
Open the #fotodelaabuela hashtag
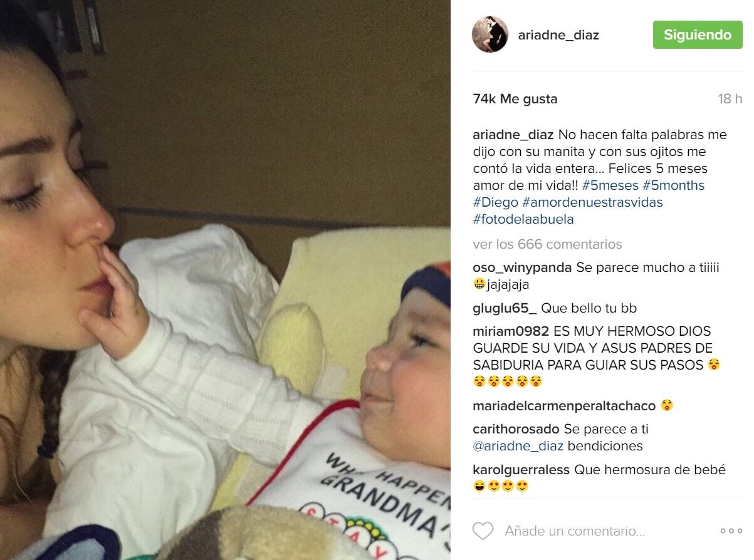click(523, 219)
